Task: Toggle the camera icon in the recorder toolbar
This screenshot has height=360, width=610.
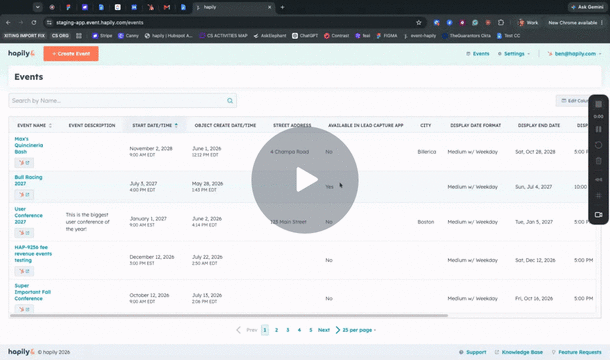Action: [x=598, y=214]
